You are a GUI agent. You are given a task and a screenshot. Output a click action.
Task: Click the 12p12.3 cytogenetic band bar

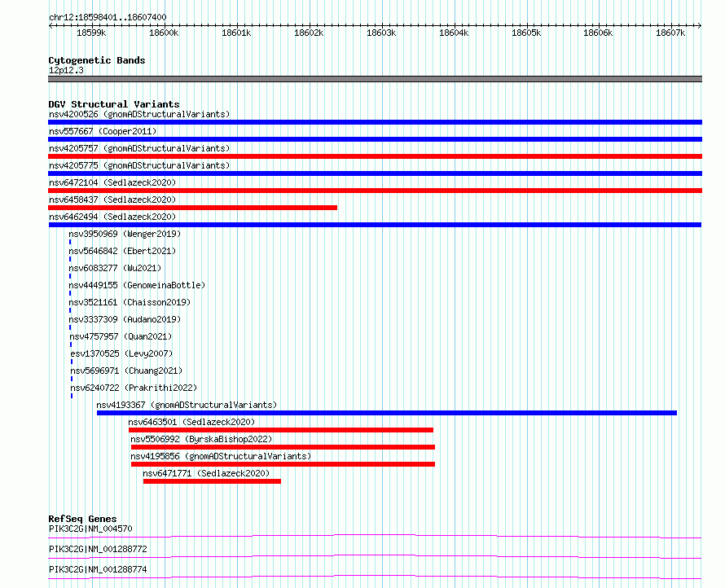375,79
